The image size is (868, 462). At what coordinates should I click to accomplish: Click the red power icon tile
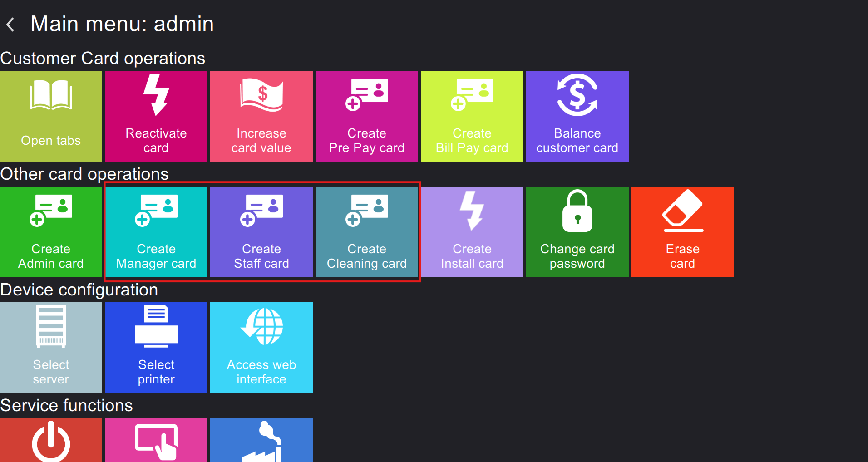pyautogui.click(x=51, y=440)
